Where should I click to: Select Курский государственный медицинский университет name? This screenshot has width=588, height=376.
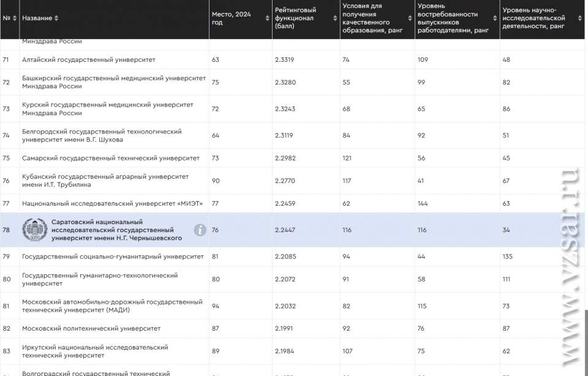point(108,109)
